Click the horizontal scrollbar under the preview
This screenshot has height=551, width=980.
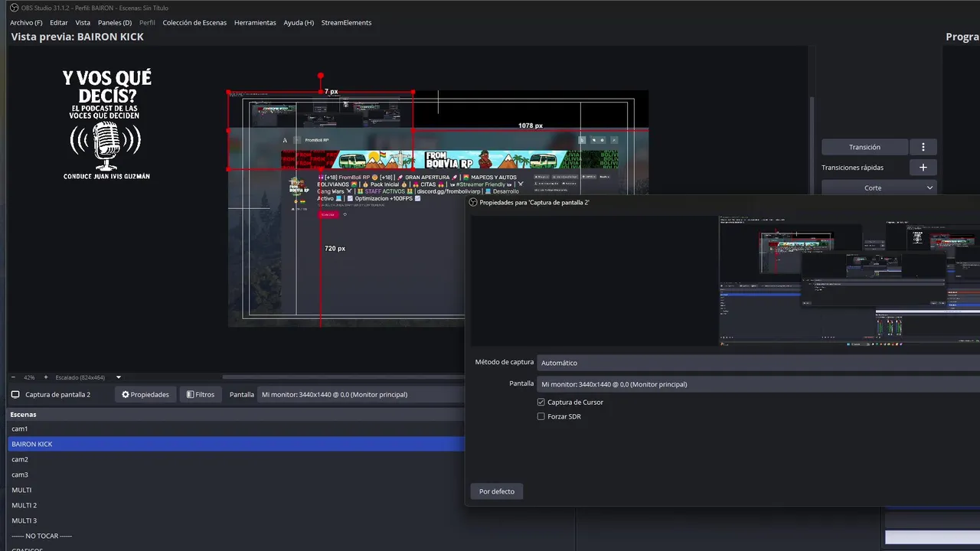(343, 377)
